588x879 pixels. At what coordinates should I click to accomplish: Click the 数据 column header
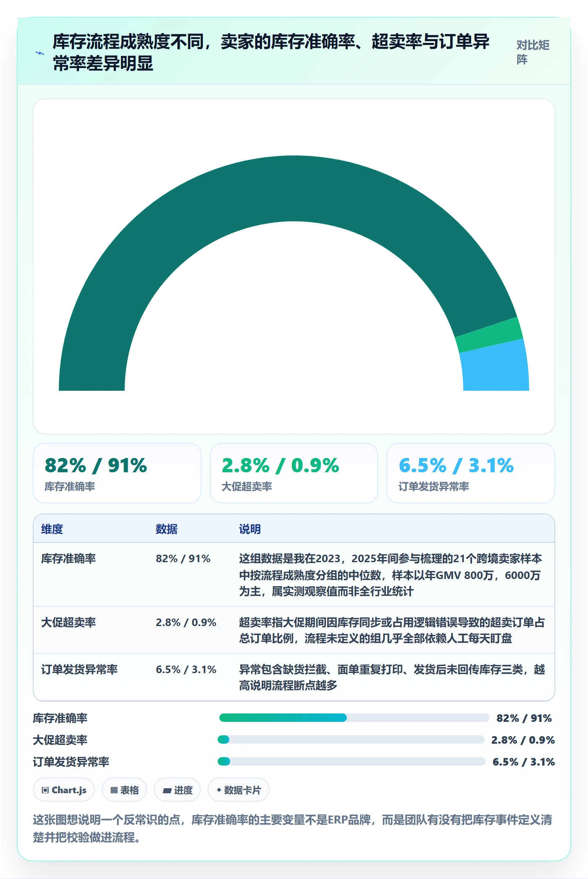click(x=167, y=529)
